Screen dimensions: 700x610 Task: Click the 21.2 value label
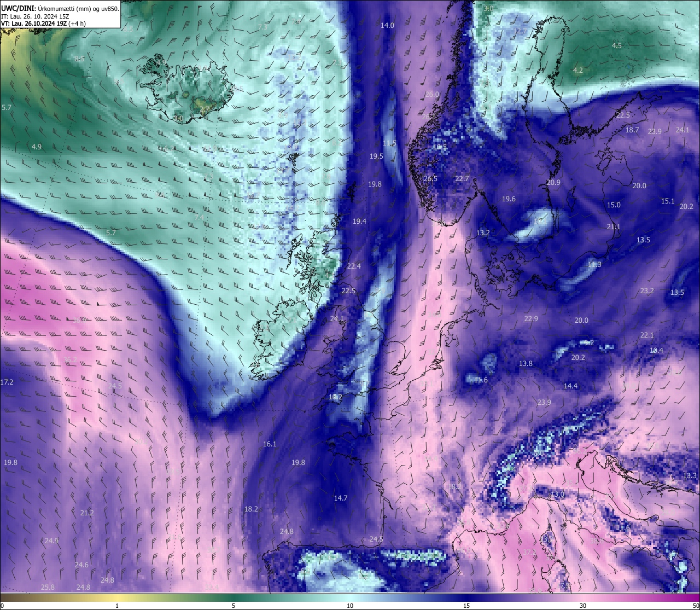point(87,513)
